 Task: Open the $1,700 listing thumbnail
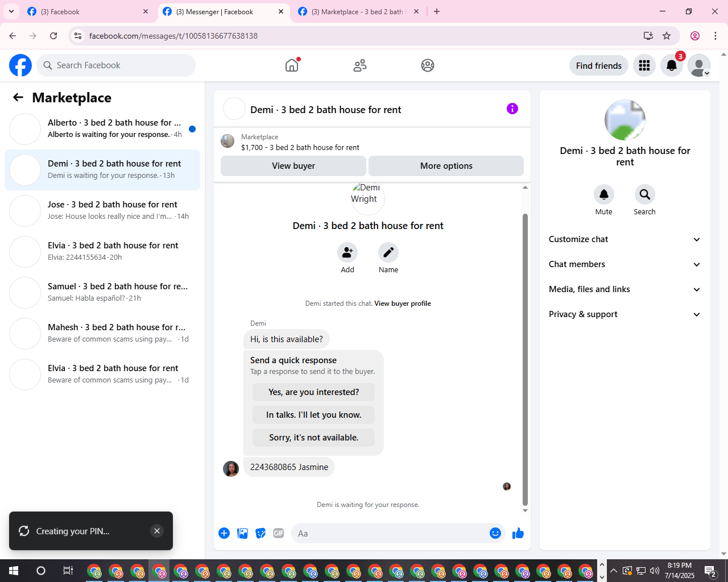pos(227,141)
